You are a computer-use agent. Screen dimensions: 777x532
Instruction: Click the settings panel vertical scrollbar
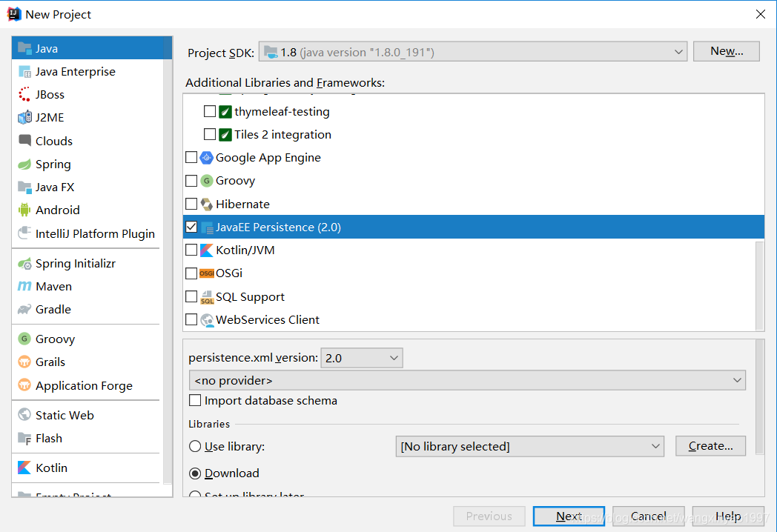pyautogui.click(x=760, y=396)
